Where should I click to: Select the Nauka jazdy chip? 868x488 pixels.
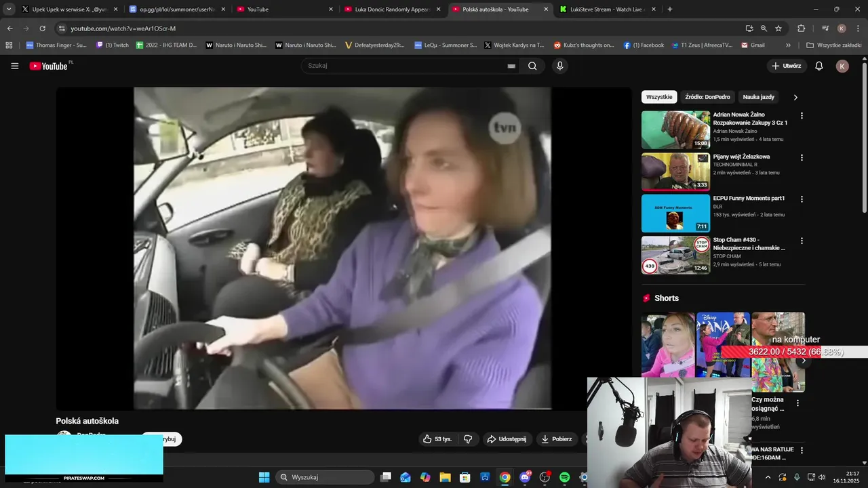pos(758,97)
